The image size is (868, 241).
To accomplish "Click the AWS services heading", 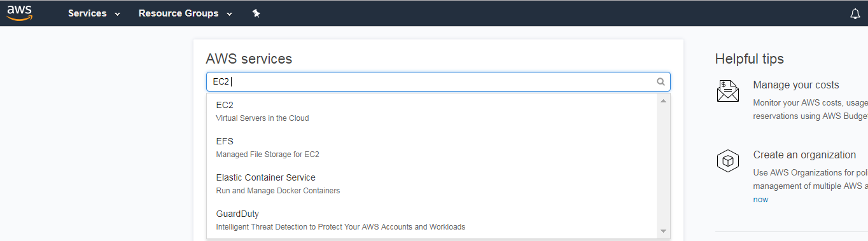I will tap(249, 59).
